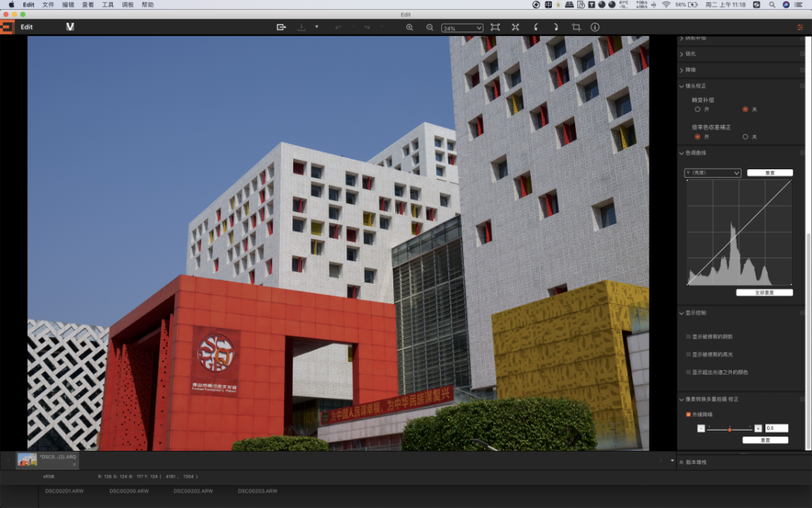The image size is (812, 508).
Task: Toggle the adjustment panel sliders icon
Action: click(x=800, y=27)
